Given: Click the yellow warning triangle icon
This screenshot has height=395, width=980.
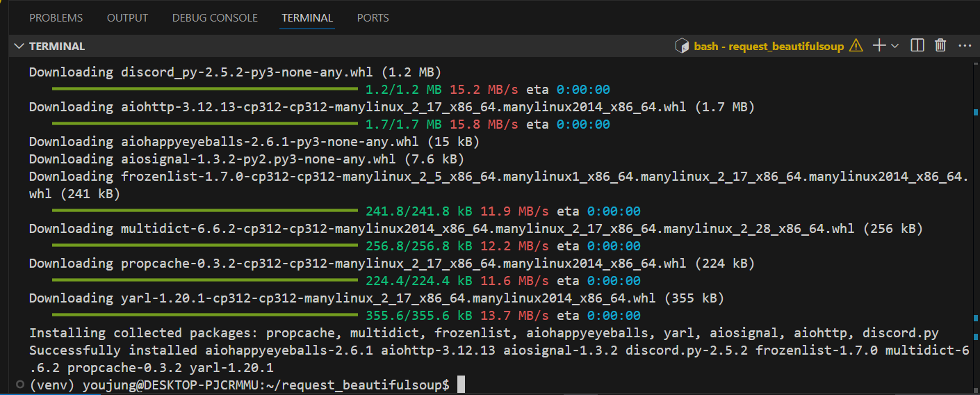Looking at the screenshot, I should pos(856,46).
